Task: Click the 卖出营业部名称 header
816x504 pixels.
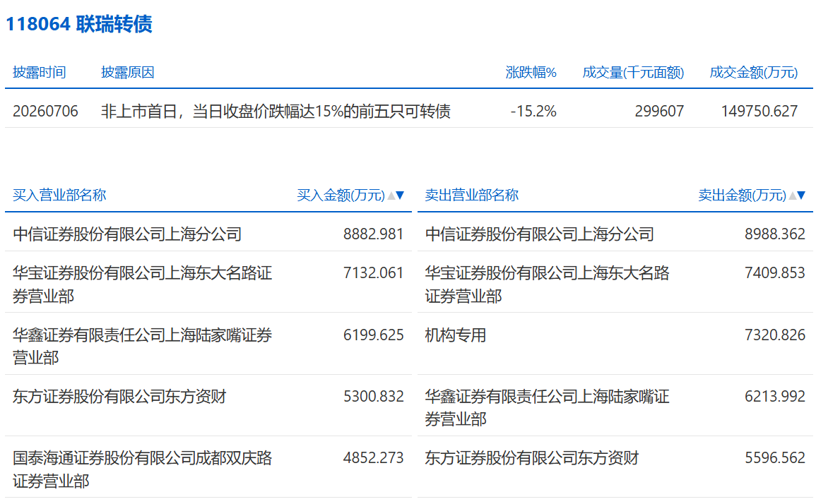Action: pyautogui.click(x=471, y=195)
